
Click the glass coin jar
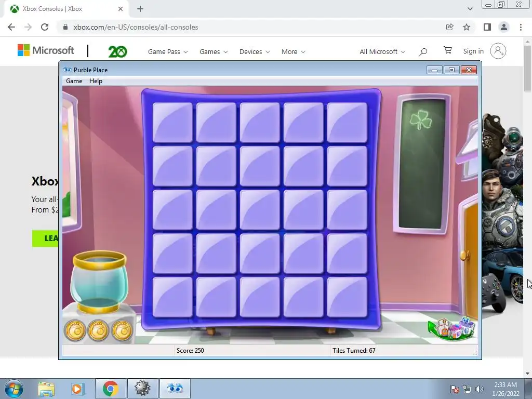pos(99,282)
